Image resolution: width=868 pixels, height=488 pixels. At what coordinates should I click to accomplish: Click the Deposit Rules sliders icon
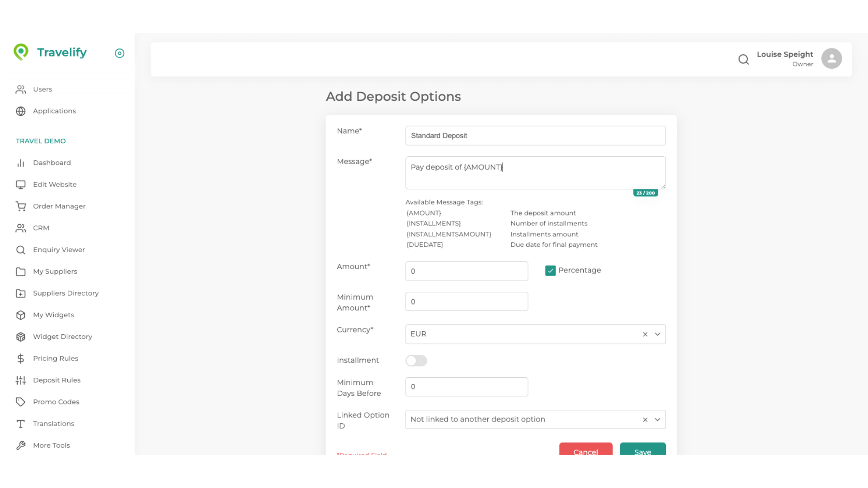21,380
